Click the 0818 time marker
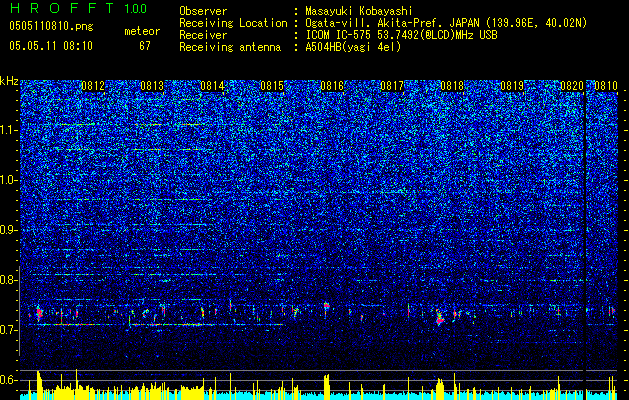 tap(452, 86)
